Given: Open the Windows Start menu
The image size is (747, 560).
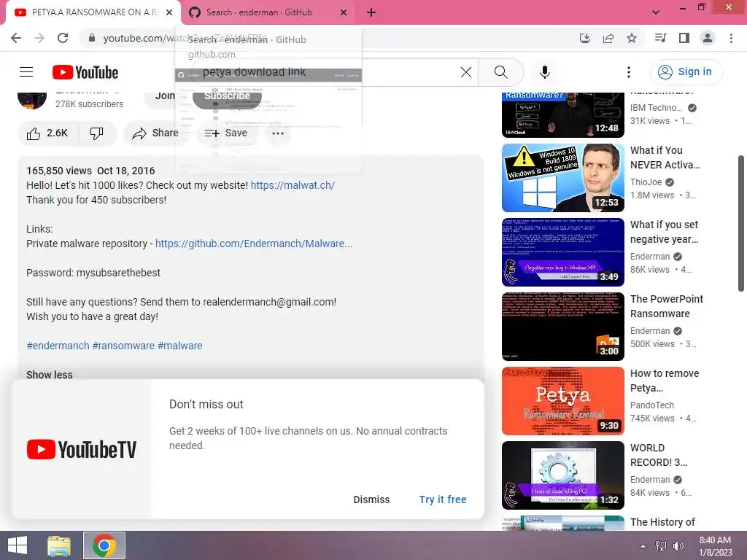Looking at the screenshot, I should tap(18, 545).
